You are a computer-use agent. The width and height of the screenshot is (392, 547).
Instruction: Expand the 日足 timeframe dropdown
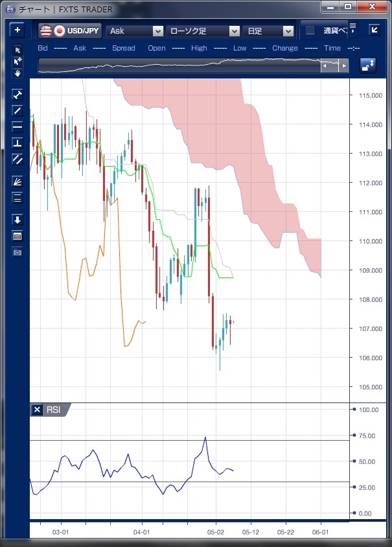pyautogui.click(x=269, y=30)
